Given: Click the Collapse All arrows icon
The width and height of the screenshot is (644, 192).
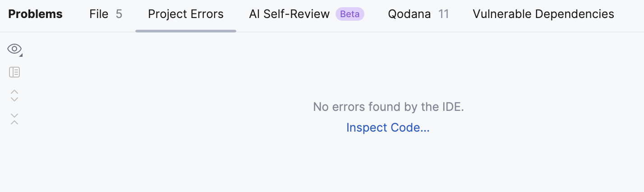Looking at the screenshot, I should coord(14,119).
